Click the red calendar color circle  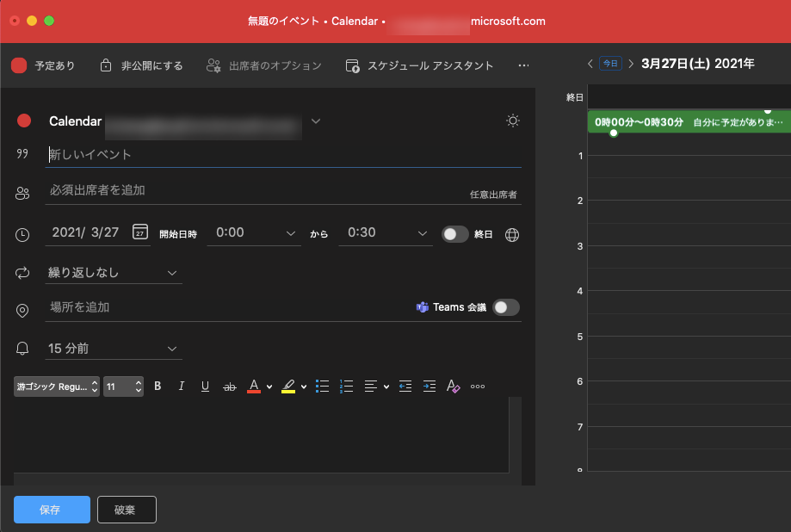click(x=24, y=121)
